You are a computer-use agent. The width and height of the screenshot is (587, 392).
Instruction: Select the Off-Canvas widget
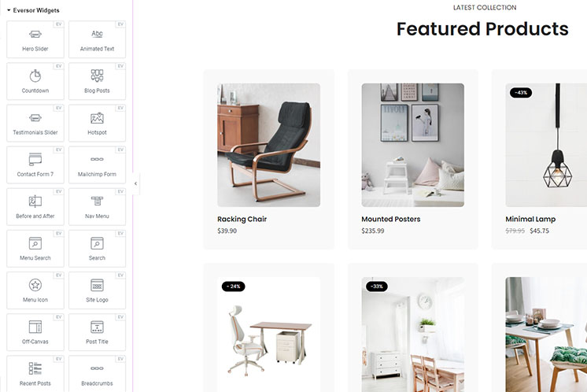[x=35, y=332]
